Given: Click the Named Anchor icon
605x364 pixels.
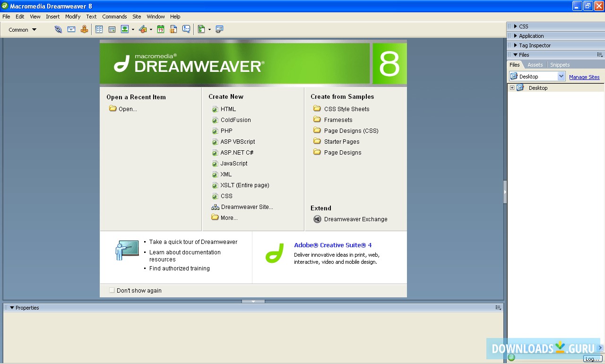Looking at the screenshot, I should (84, 29).
